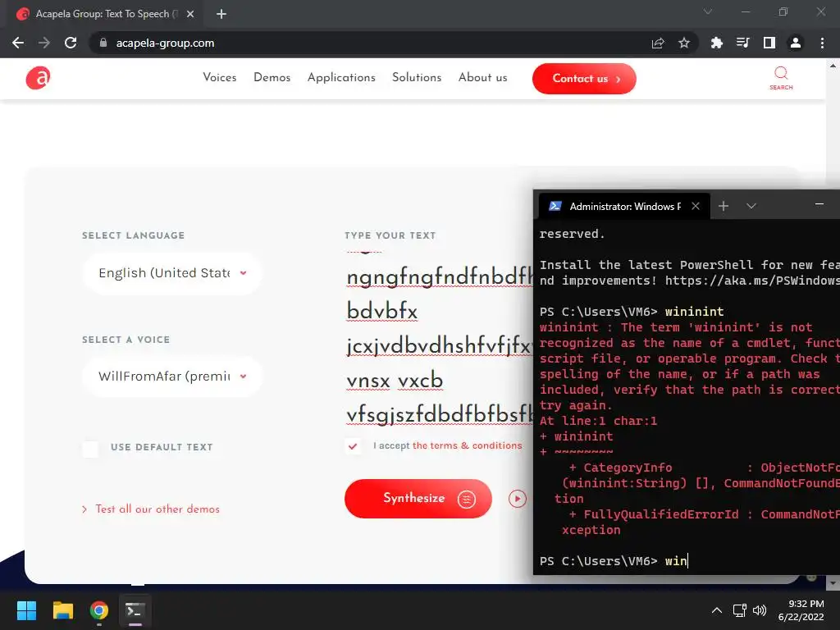Follow the Test all our other demos link
840x630 pixels.
click(157, 509)
